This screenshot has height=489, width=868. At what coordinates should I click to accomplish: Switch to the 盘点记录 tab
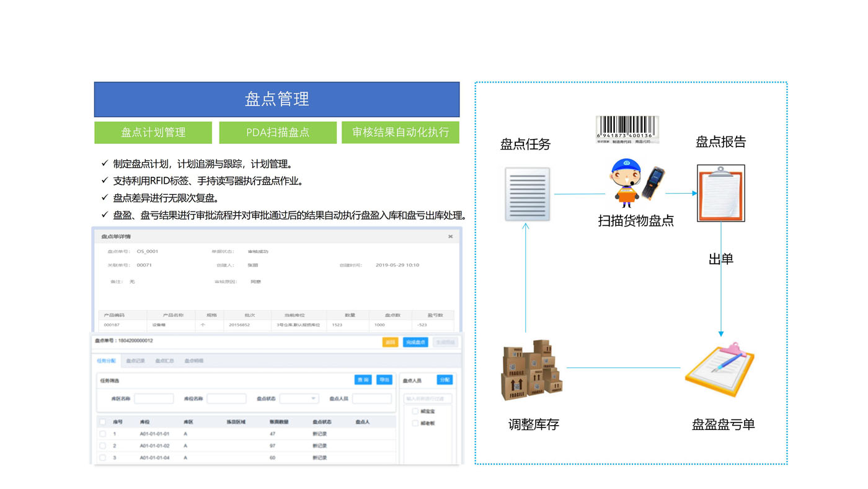pos(135,361)
